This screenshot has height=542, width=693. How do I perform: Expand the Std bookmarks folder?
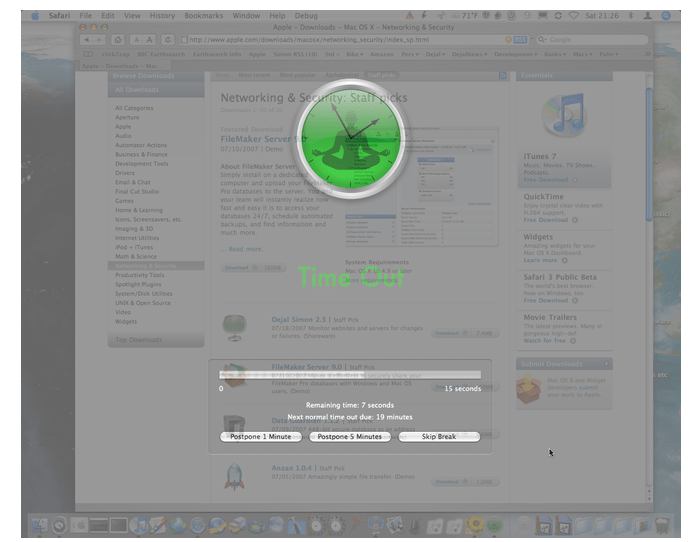click(332, 54)
